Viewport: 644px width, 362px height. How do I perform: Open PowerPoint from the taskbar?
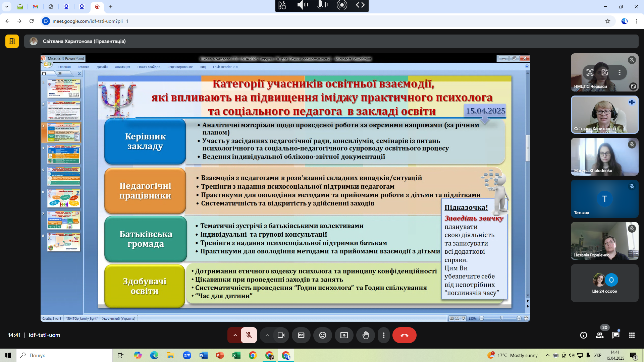220,355
